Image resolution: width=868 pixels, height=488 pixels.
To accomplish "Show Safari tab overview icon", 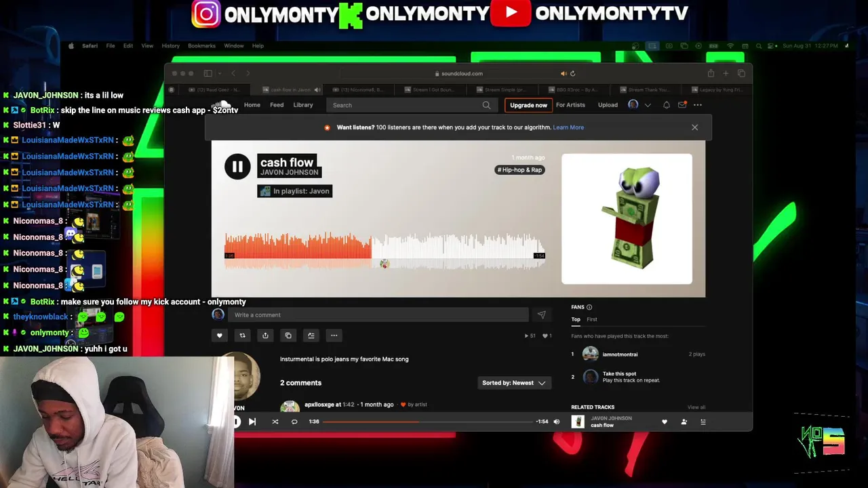I will (x=741, y=73).
